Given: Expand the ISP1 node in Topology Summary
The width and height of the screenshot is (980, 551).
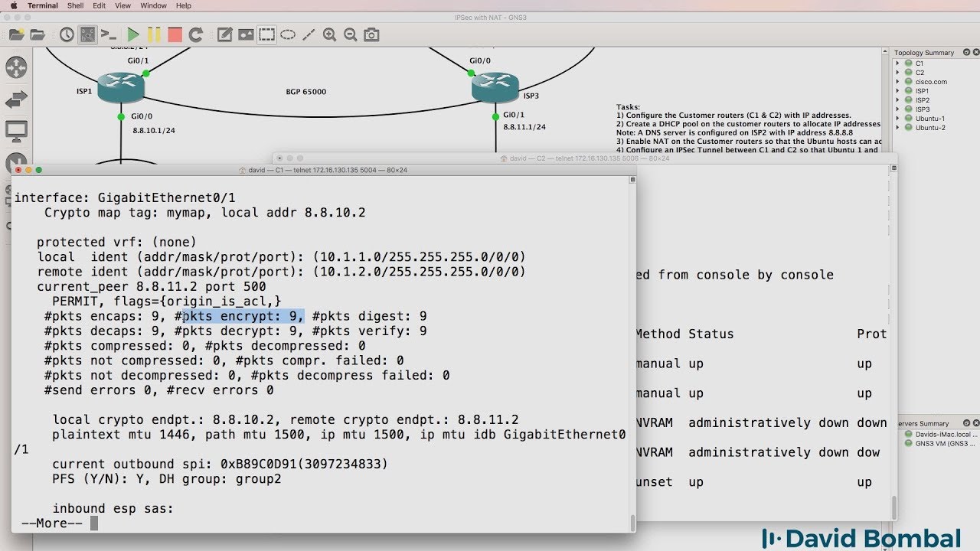Looking at the screenshot, I should [x=897, y=91].
